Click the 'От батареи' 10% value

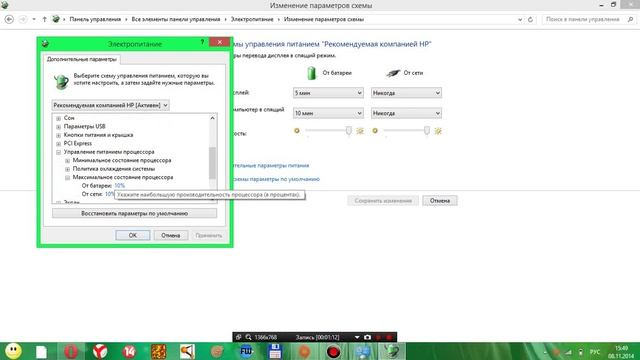click(x=120, y=186)
